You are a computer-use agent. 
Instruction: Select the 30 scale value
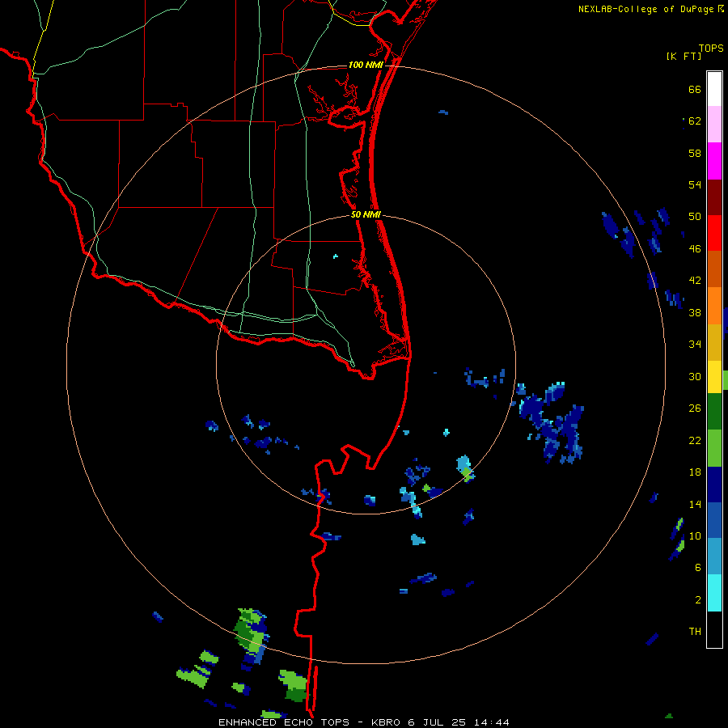pos(695,376)
